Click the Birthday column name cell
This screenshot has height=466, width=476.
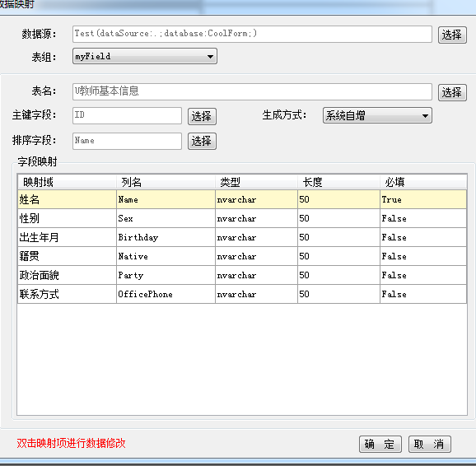click(166, 237)
